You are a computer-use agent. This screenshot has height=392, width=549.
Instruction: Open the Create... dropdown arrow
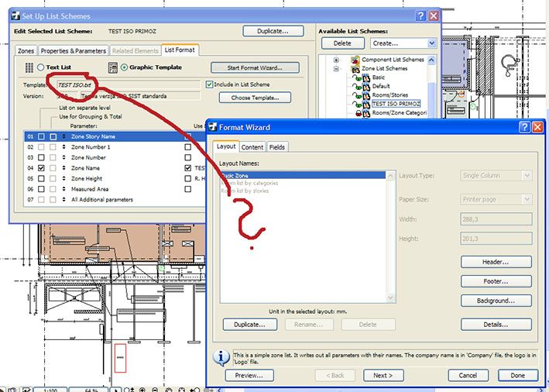(x=432, y=43)
